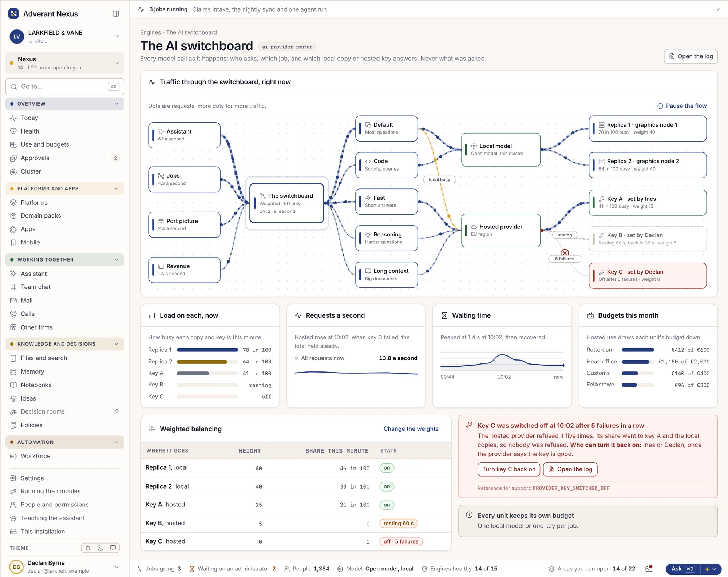Open Notebooks book icon

point(13,385)
